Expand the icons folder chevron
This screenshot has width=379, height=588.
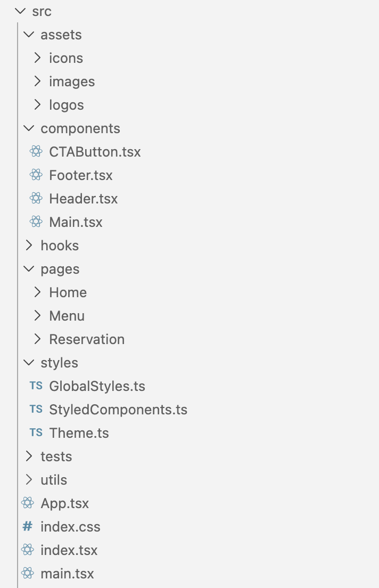click(37, 58)
